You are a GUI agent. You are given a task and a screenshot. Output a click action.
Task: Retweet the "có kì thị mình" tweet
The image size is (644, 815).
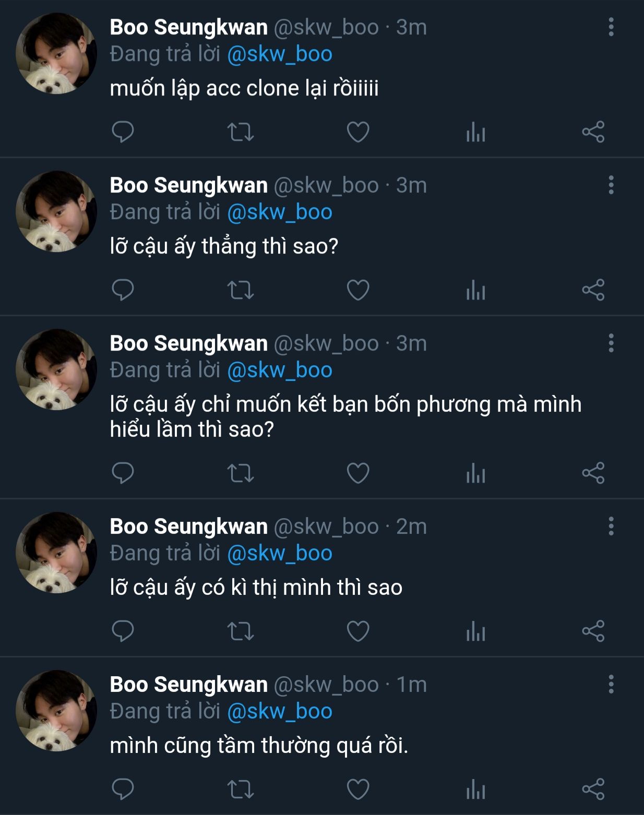click(x=241, y=631)
